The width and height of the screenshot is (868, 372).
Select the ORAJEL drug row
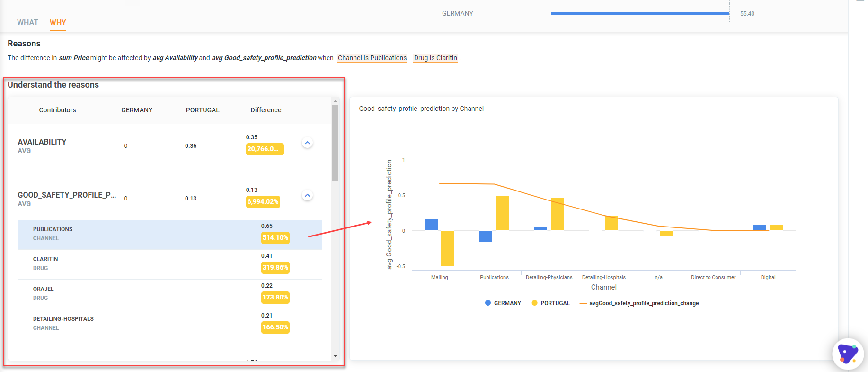click(x=170, y=294)
